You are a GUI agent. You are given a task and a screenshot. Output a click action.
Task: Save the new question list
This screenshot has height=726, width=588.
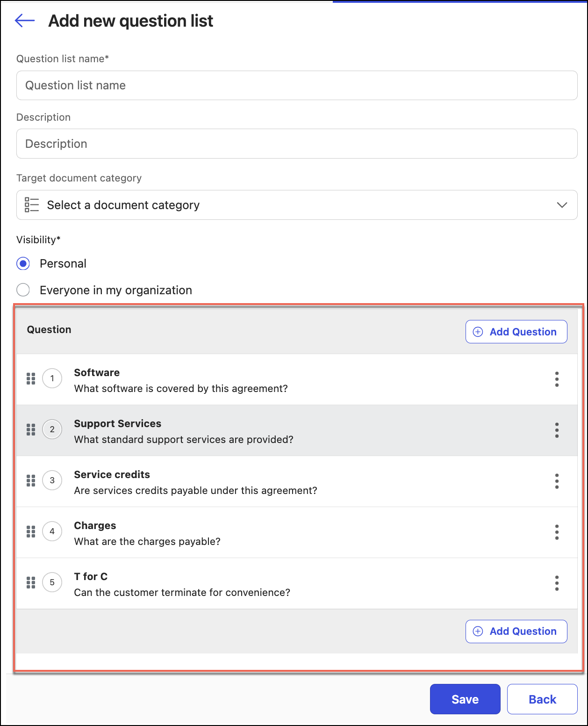tap(465, 699)
